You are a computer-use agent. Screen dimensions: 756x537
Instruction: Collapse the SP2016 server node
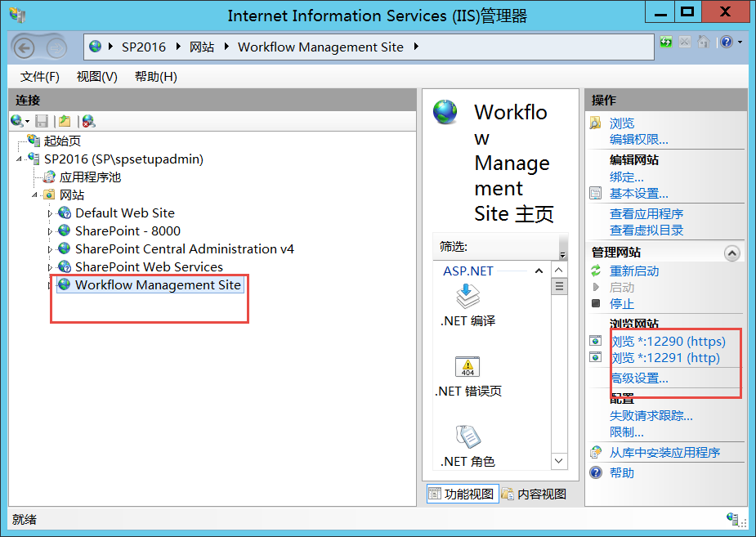pos(20,159)
